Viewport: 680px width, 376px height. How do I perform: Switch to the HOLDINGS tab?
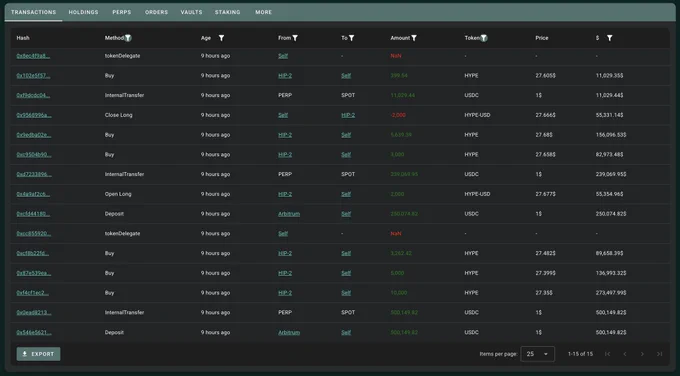pyautogui.click(x=83, y=12)
